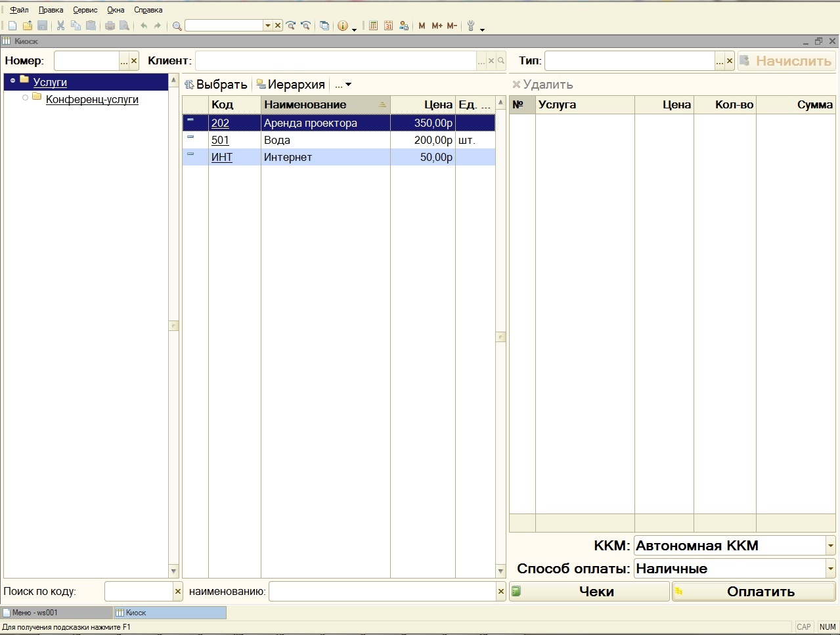The height and width of the screenshot is (635, 840).
Task: Click the Чеки button
Action: (x=589, y=591)
